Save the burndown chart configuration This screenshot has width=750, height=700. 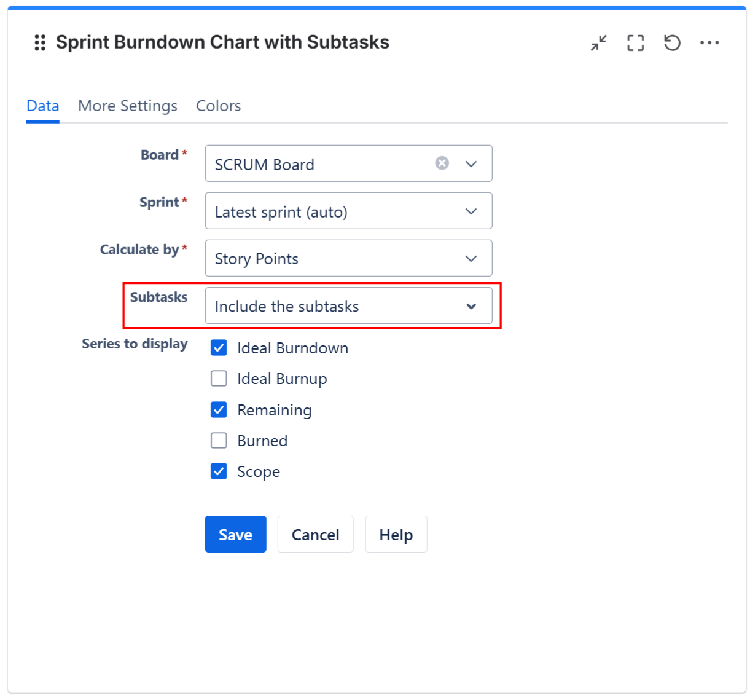(235, 534)
